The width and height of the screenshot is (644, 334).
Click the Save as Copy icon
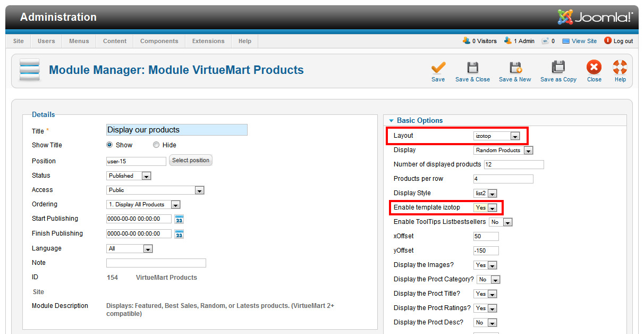coord(558,68)
